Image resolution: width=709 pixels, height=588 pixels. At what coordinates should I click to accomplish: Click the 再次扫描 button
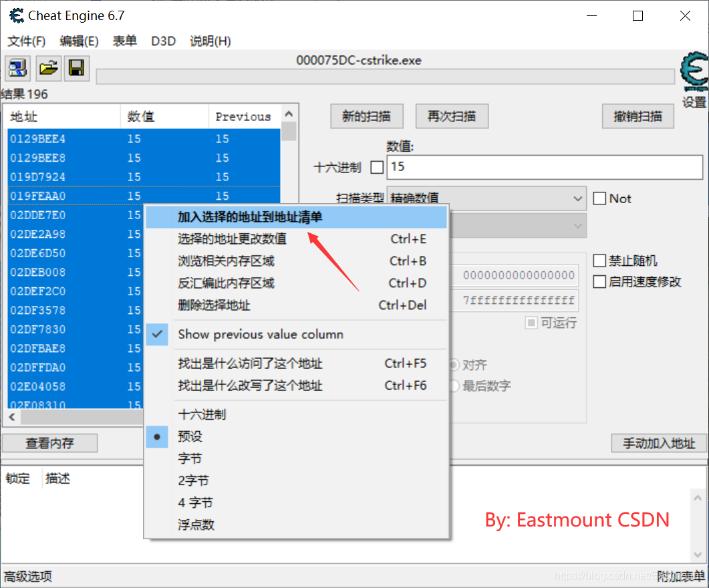coord(452,117)
